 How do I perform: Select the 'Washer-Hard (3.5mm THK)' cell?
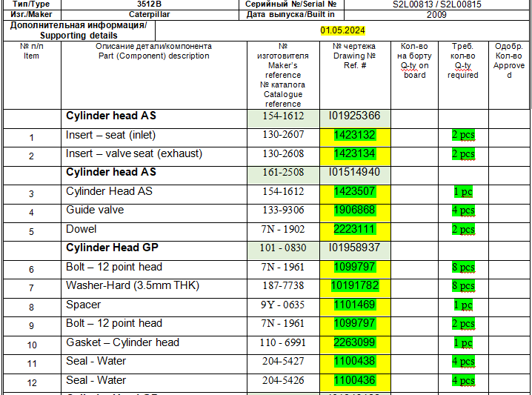pos(133,286)
